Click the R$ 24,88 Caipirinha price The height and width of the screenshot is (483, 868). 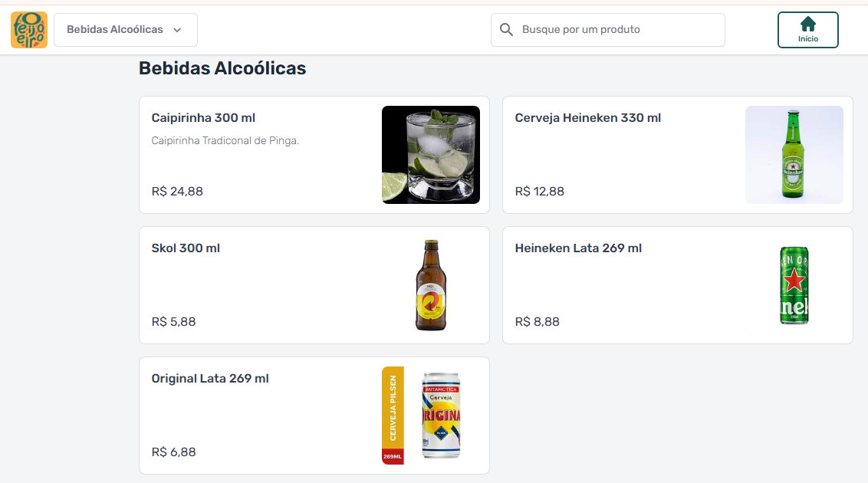[177, 192]
